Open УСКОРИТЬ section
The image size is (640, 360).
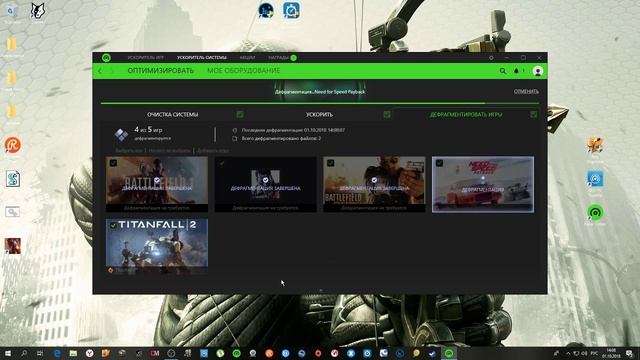[319, 115]
